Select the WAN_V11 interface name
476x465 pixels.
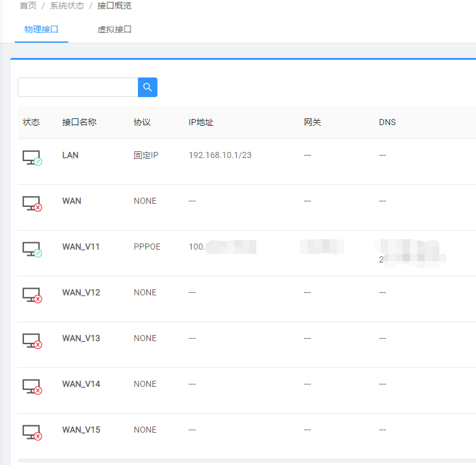point(81,247)
